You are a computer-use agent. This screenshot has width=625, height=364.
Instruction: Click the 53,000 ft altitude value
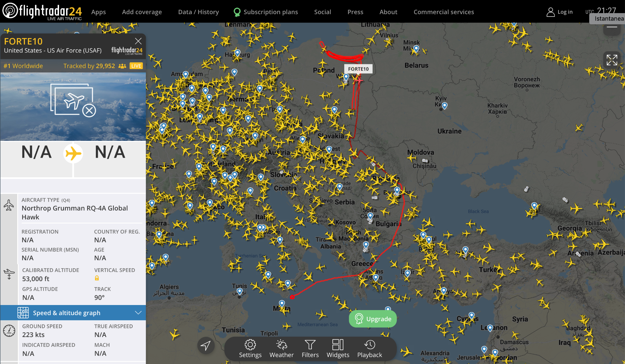[36, 279]
